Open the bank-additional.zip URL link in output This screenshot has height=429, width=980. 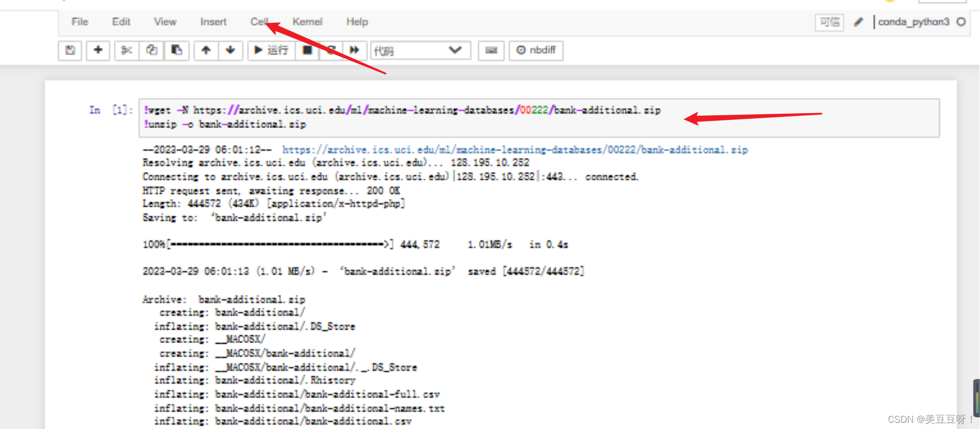tap(515, 150)
